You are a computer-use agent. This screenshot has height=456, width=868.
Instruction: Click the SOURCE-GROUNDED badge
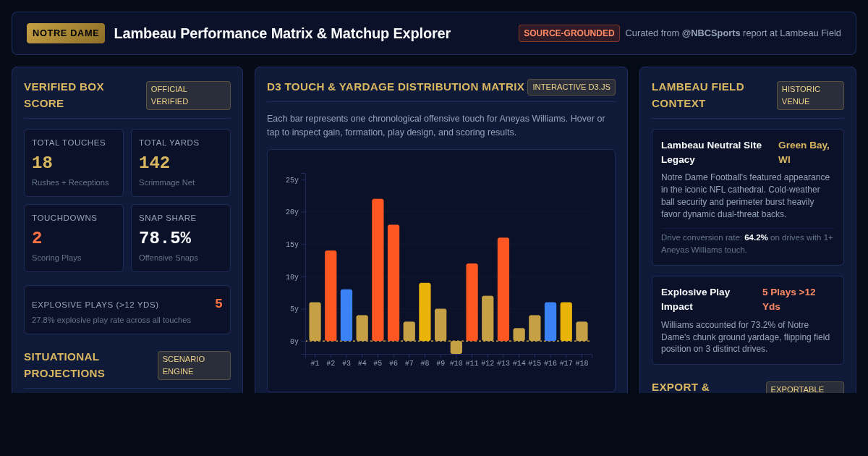[569, 33]
